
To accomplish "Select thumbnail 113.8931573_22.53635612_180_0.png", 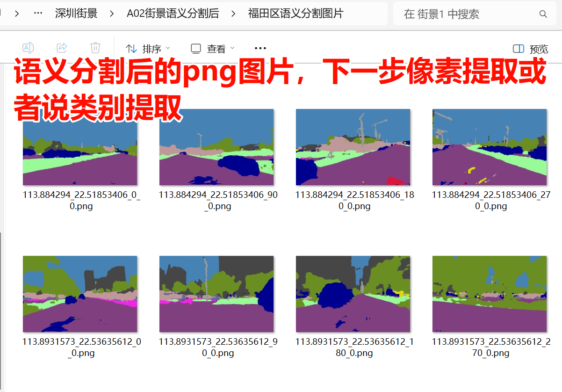I will (353, 293).
